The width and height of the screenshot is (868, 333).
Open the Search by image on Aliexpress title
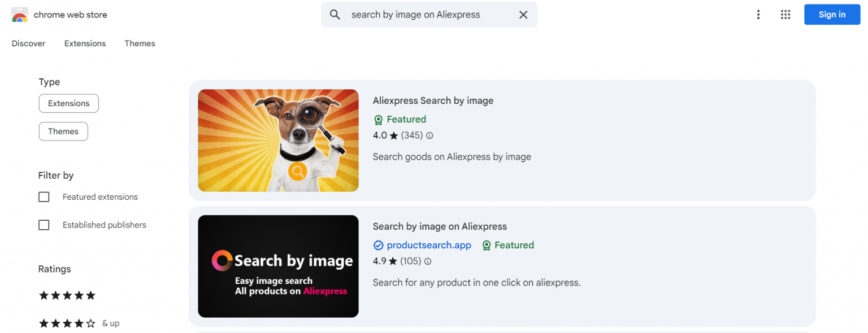click(440, 226)
